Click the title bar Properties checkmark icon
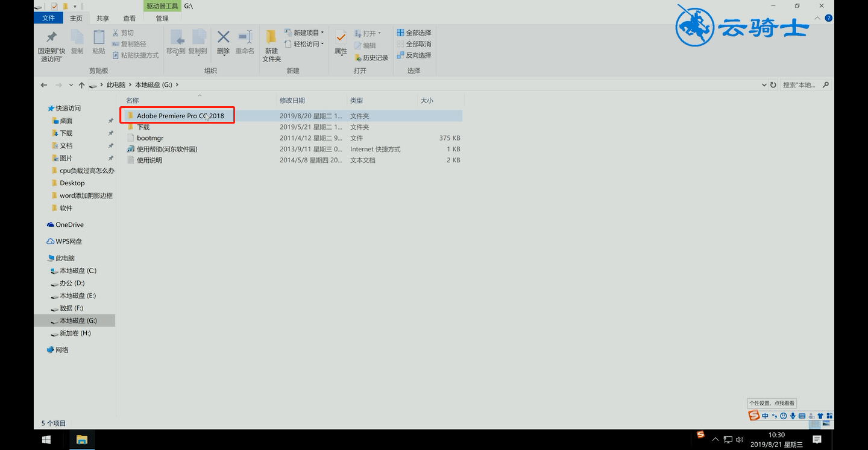 [x=54, y=6]
